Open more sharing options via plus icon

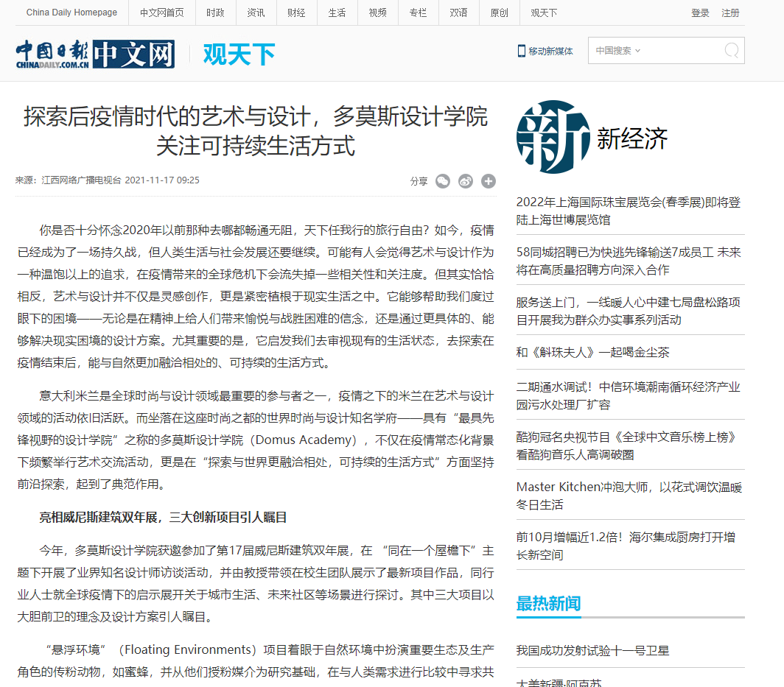(488, 181)
